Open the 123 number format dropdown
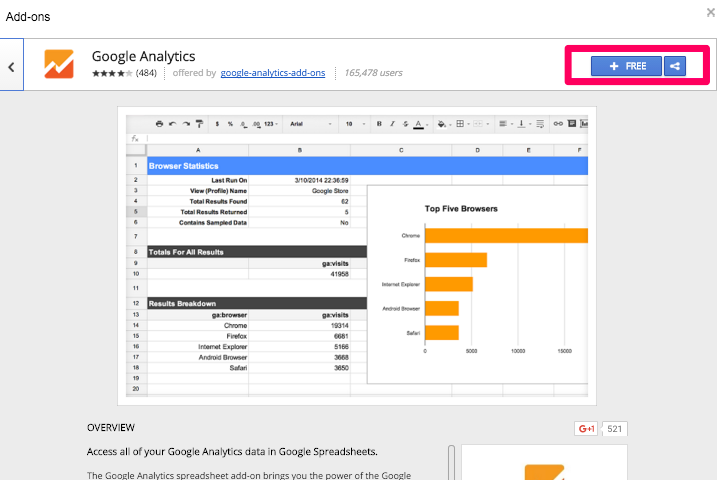Viewport: 718px width, 480px height. point(270,124)
